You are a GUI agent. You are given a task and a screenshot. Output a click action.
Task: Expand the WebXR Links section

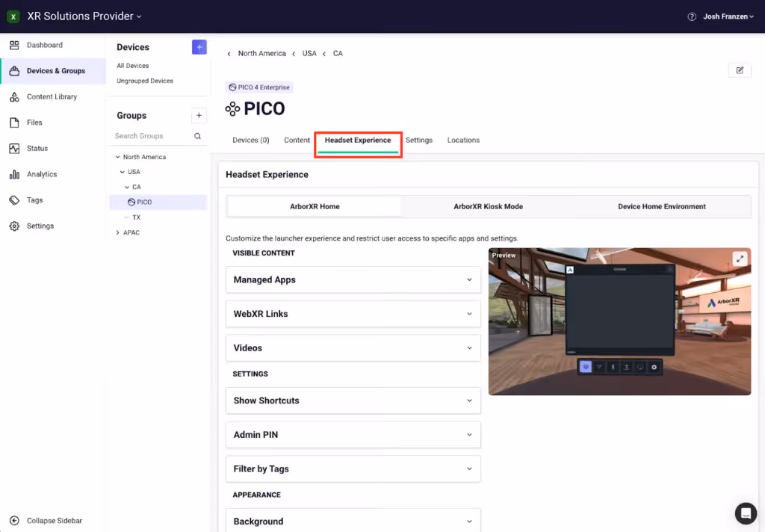353,314
